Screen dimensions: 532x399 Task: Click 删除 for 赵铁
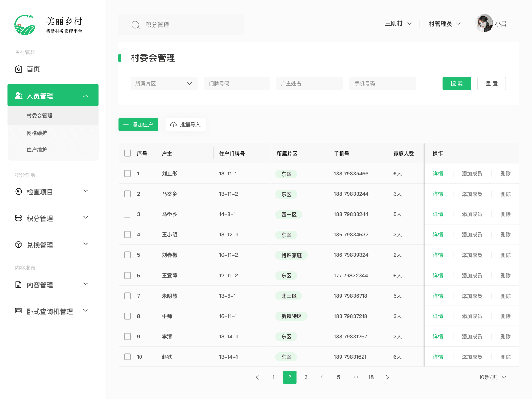505,357
